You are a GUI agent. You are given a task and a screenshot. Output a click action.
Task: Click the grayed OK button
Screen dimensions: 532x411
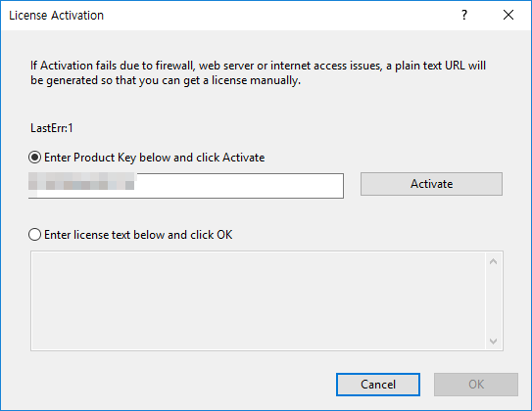click(476, 385)
